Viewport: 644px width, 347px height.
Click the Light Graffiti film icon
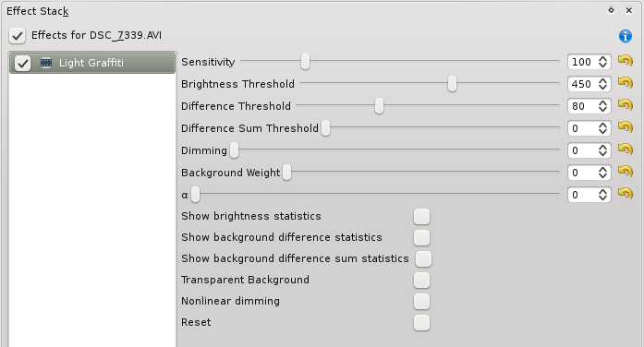click(x=46, y=63)
